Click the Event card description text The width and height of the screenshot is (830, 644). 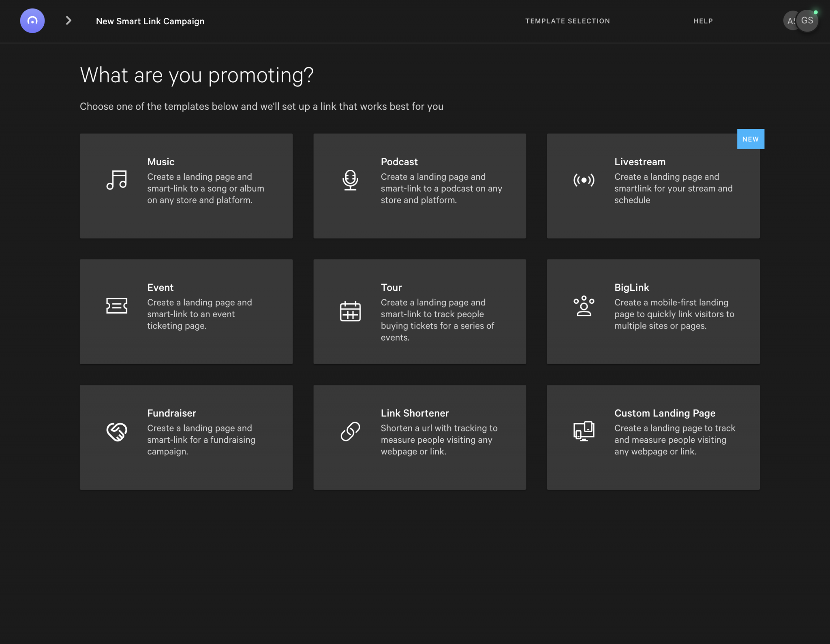[x=199, y=314]
